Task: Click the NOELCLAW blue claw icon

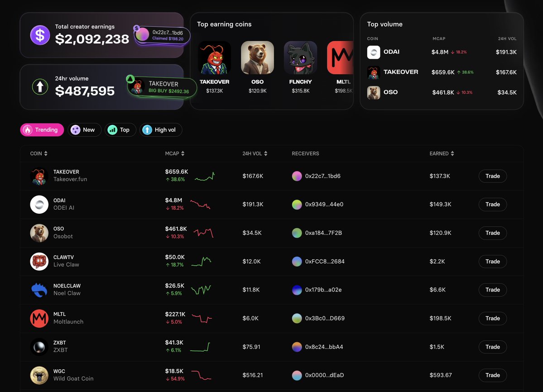Action: point(39,290)
